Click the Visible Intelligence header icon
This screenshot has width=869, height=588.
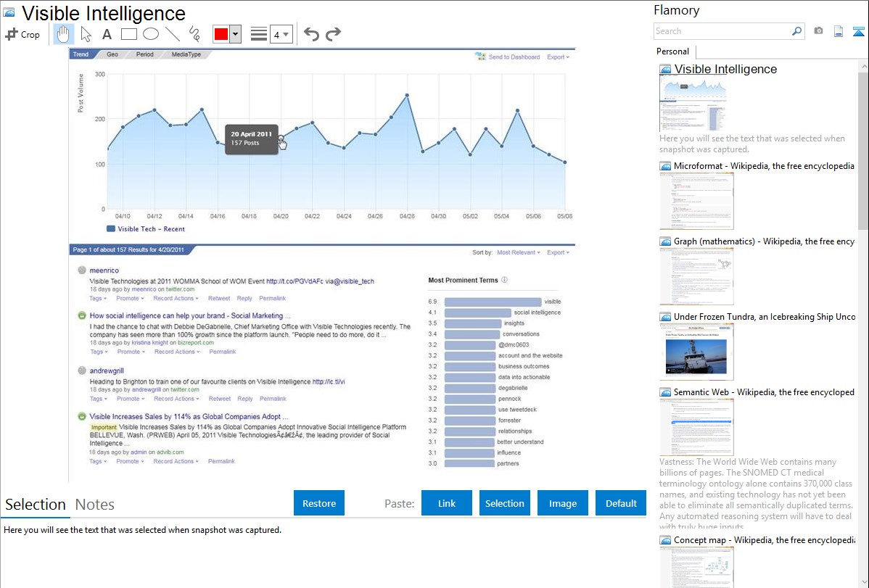[9, 13]
